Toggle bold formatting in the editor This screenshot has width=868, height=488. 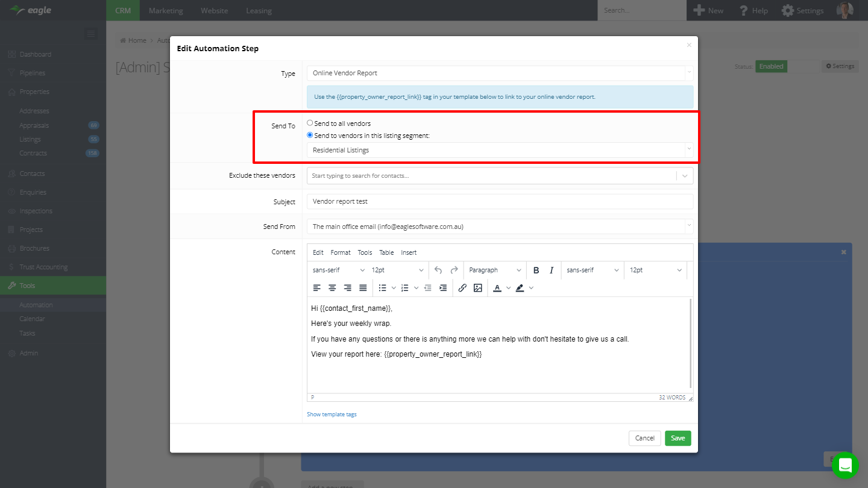click(x=536, y=271)
